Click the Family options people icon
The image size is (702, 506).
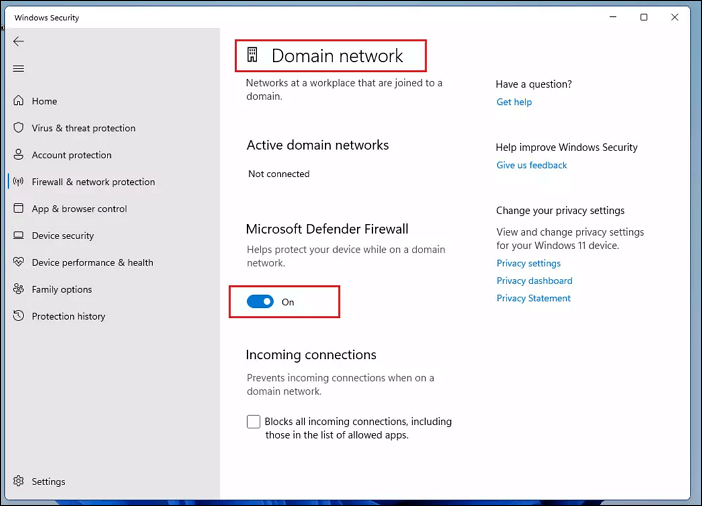click(x=18, y=289)
